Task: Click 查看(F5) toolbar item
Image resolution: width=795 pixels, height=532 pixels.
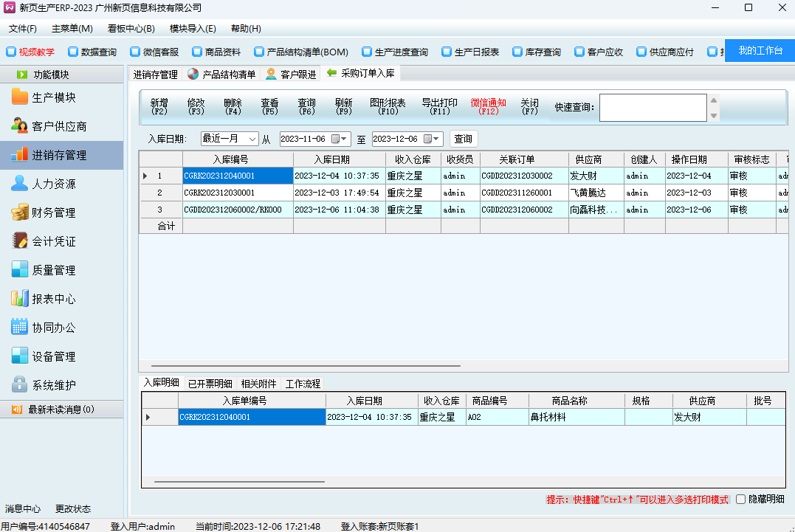Action: tap(269, 107)
